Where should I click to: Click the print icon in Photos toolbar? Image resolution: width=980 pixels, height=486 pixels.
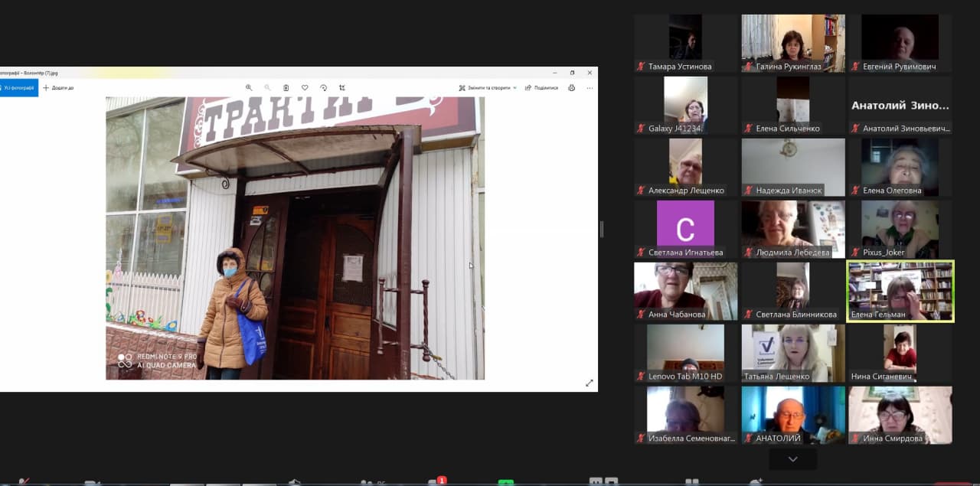[x=571, y=88]
